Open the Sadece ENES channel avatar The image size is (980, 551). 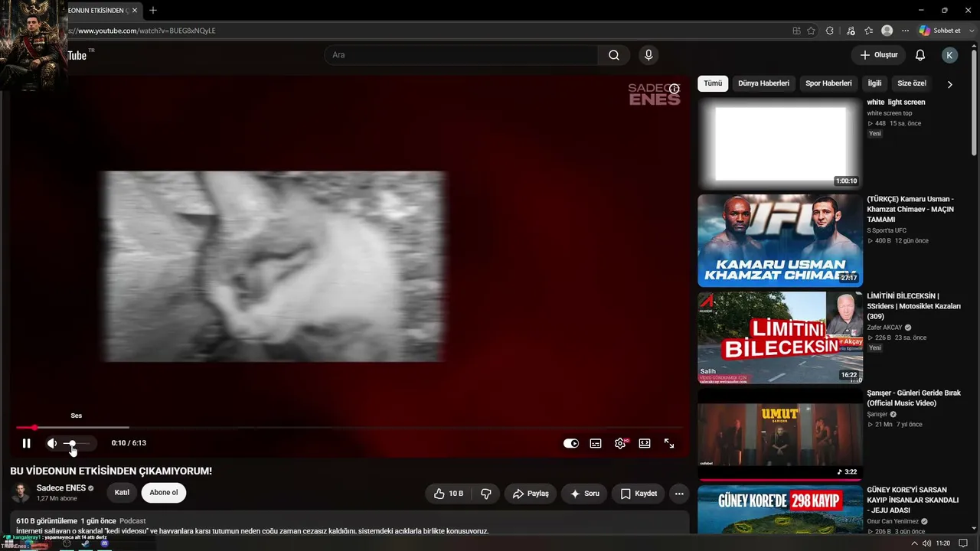coord(21,493)
